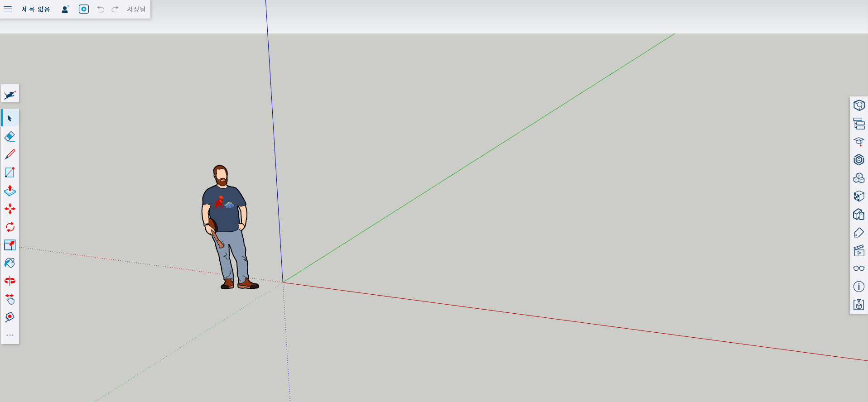This screenshot has width=868, height=402.
Task: Select the Rotate tool
Action: pos(10,227)
